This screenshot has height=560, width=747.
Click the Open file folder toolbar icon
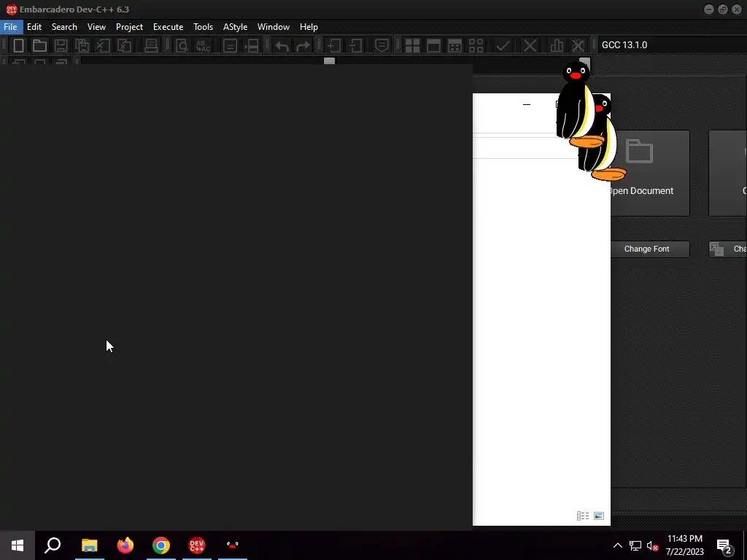pos(39,46)
